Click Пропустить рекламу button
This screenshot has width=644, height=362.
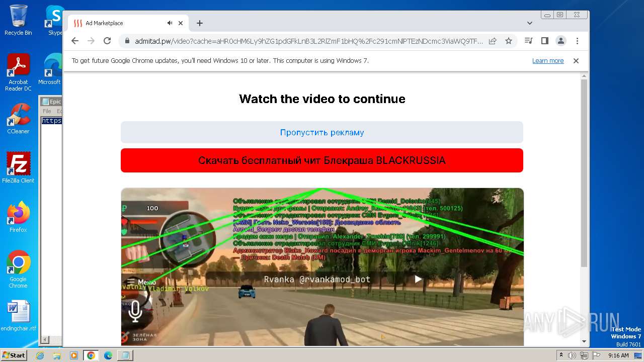[322, 132]
